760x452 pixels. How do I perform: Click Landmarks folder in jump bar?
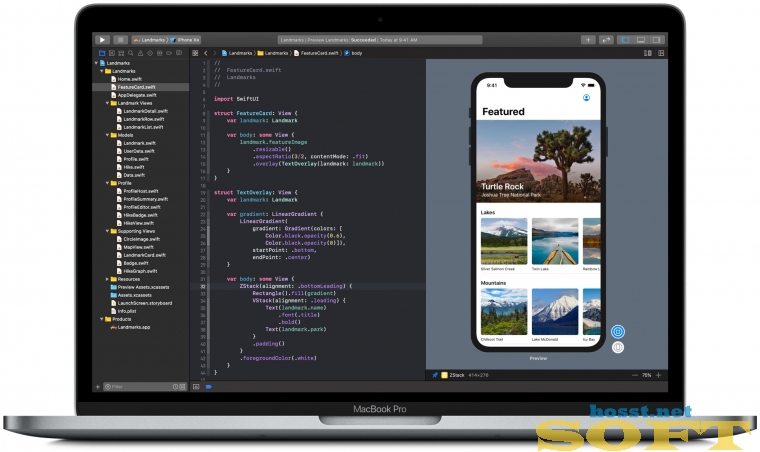273,53
